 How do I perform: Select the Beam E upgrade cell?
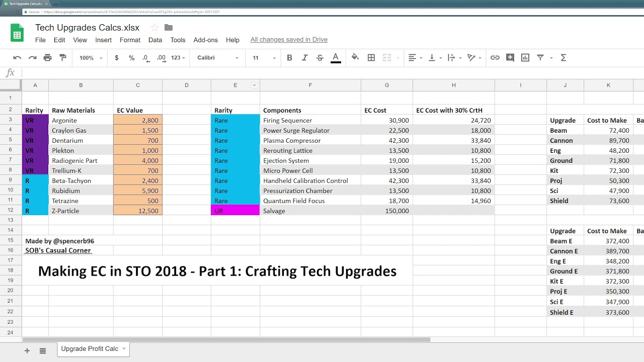[565, 241]
